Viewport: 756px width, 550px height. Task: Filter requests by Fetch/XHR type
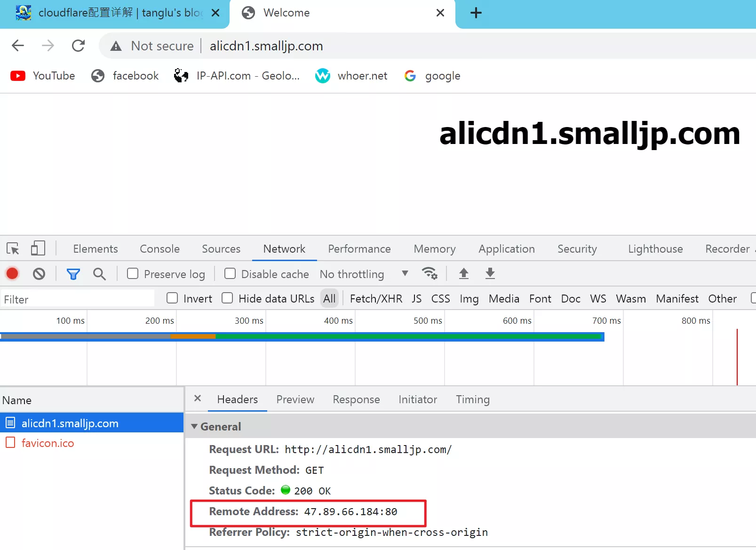coord(376,299)
